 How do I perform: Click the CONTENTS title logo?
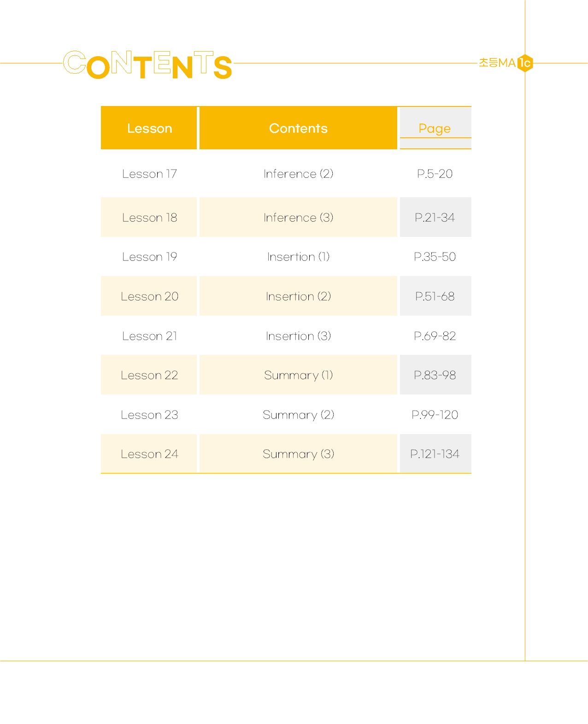(147, 65)
